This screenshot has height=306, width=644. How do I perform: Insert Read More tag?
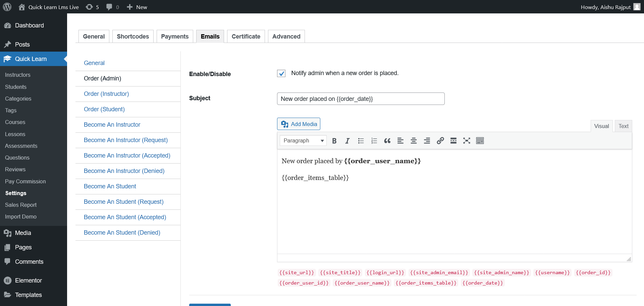(x=453, y=141)
